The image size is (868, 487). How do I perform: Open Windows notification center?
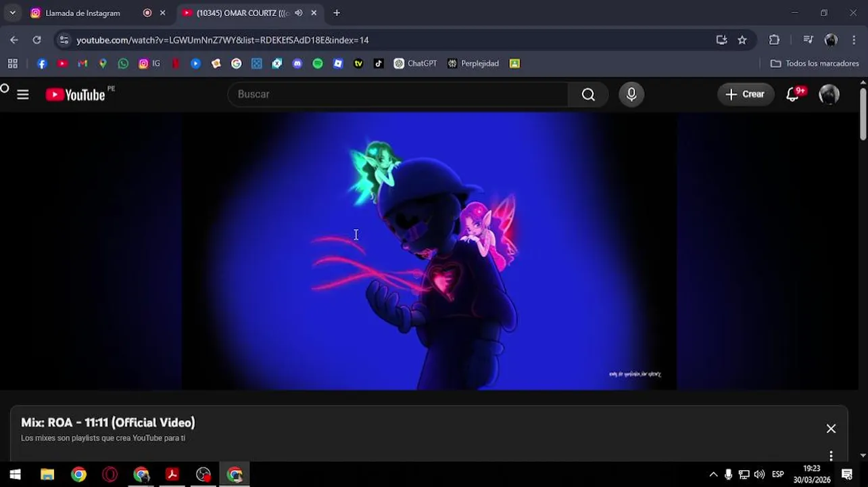click(847, 475)
